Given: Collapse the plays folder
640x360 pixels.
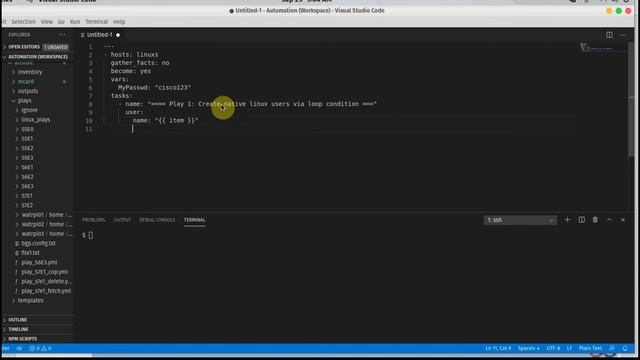Looking at the screenshot, I should tap(24, 100).
